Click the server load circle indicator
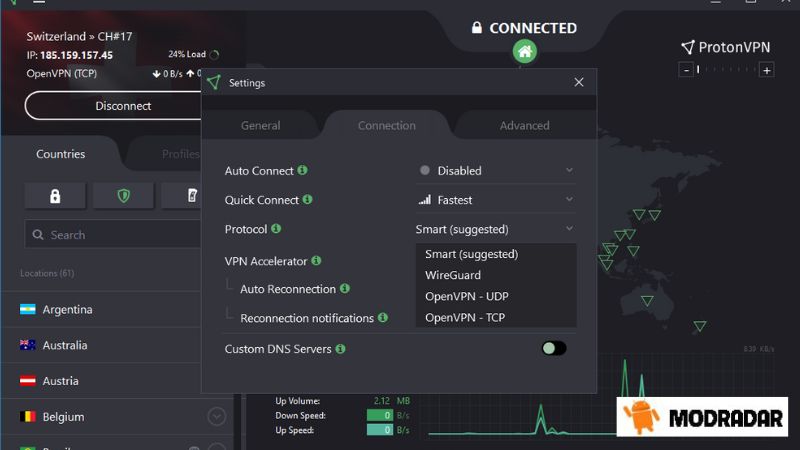800x450 pixels. (214, 55)
